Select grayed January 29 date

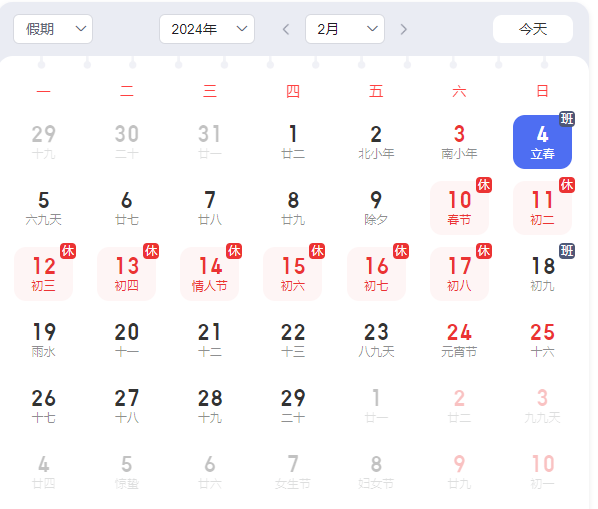(x=43, y=142)
